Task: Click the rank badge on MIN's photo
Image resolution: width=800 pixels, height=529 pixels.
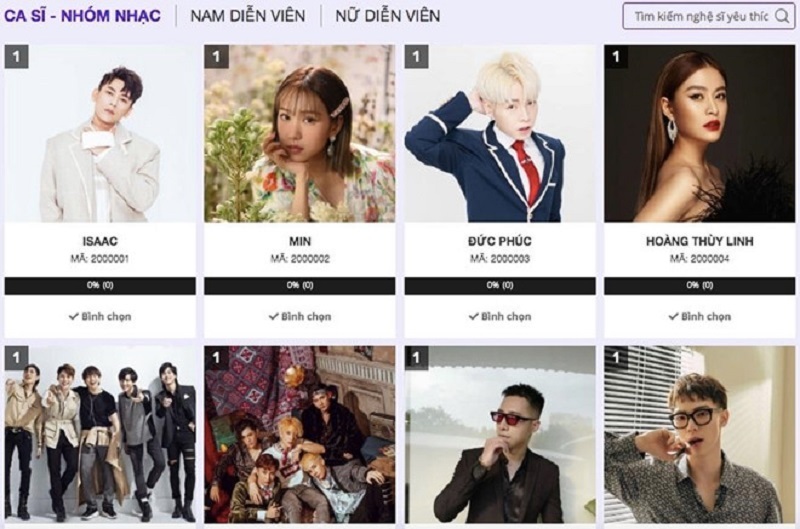Action: pyautogui.click(x=216, y=57)
